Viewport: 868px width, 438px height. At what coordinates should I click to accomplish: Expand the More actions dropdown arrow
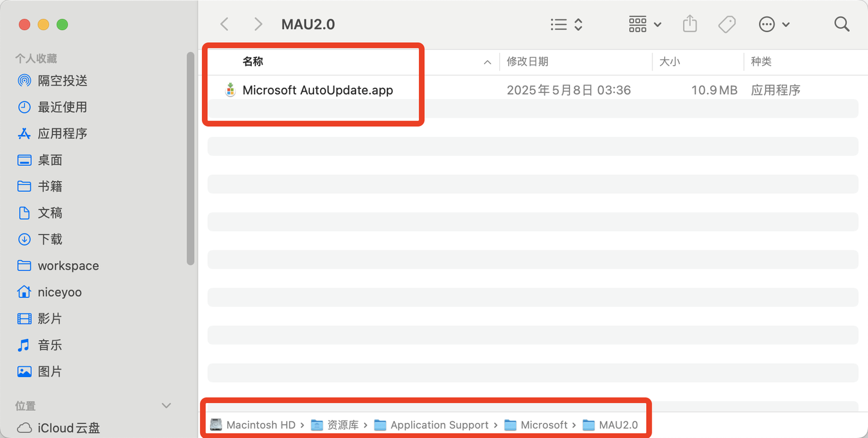coord(786,25)
